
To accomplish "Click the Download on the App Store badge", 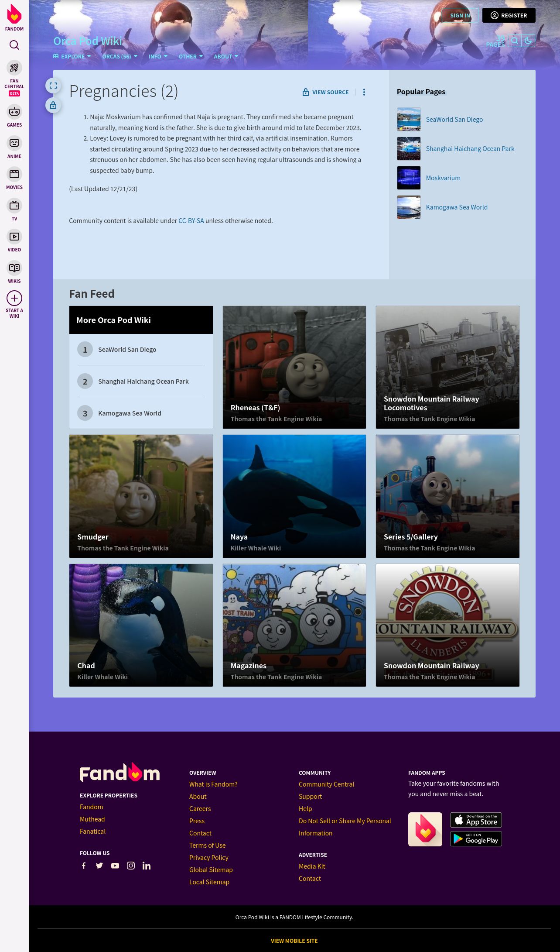I will (476, 820).
